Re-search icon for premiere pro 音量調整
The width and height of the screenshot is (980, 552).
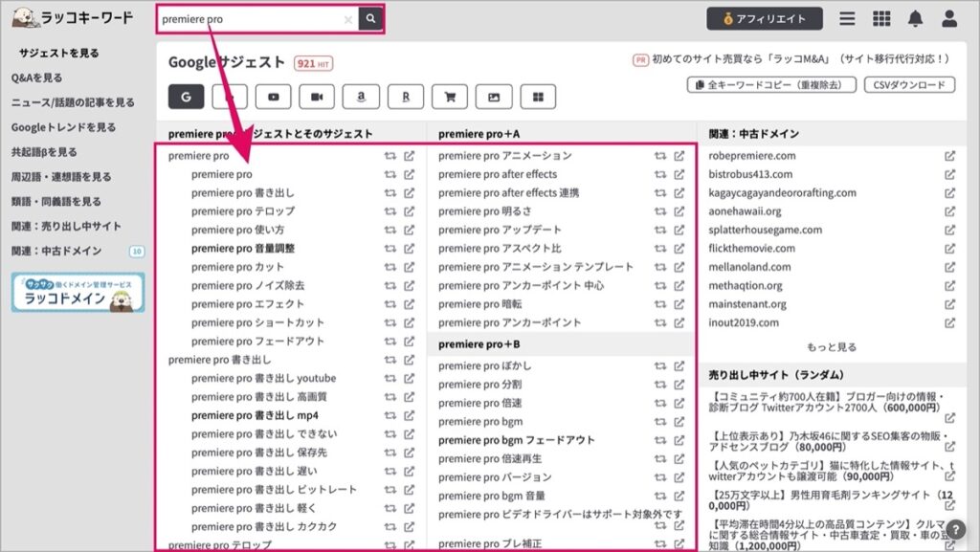tap(390, 248)
